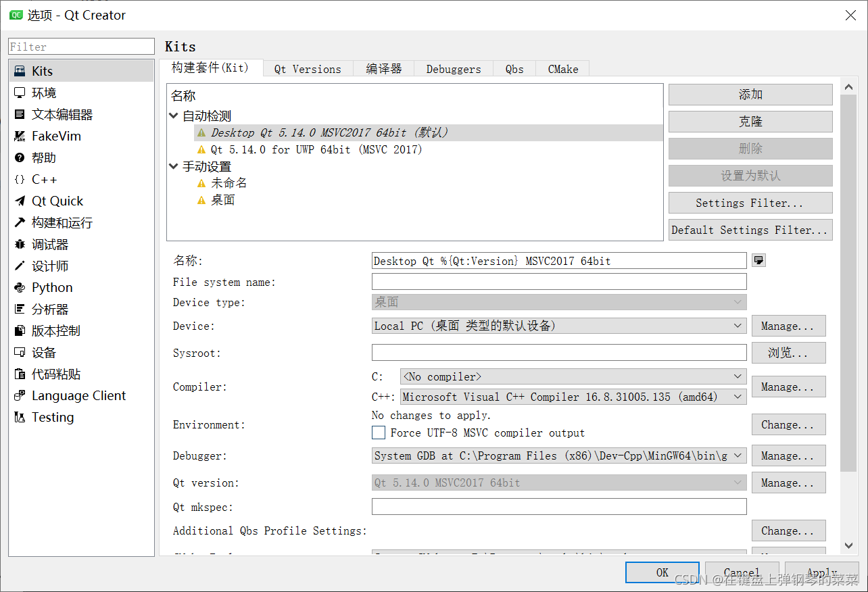Screen dimensions: 868x592
Task: Click the Qt Creator logo in the title bar
Action: pos(15,15)
